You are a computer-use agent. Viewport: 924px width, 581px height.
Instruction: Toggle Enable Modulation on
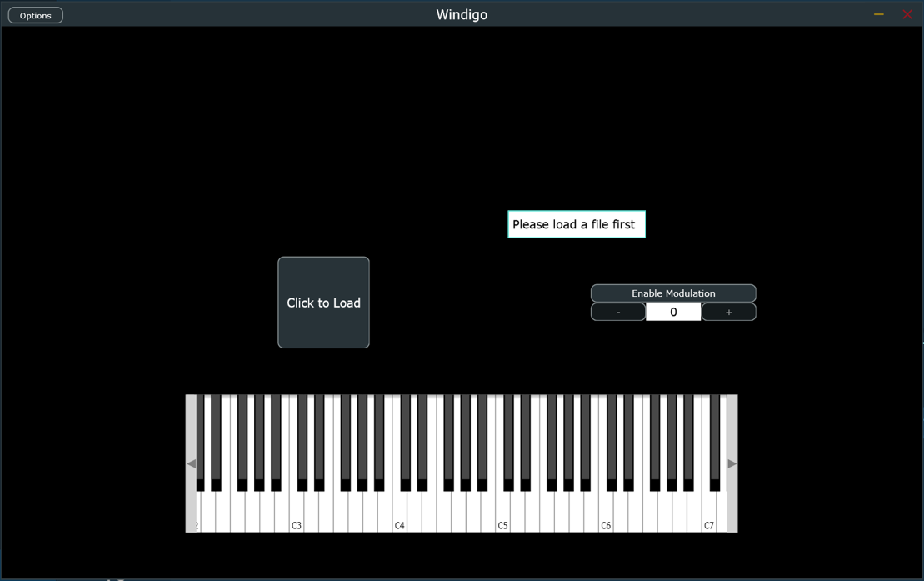(673, 293)
